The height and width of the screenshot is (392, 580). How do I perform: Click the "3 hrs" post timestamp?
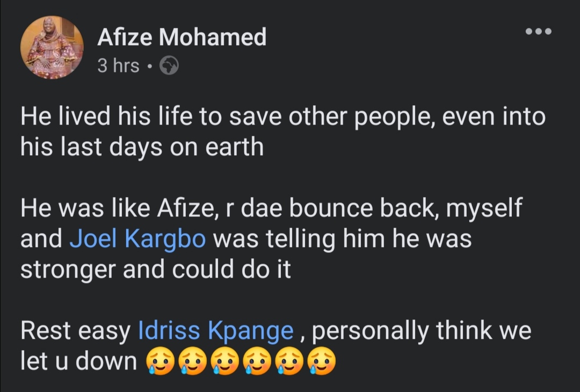118,66
